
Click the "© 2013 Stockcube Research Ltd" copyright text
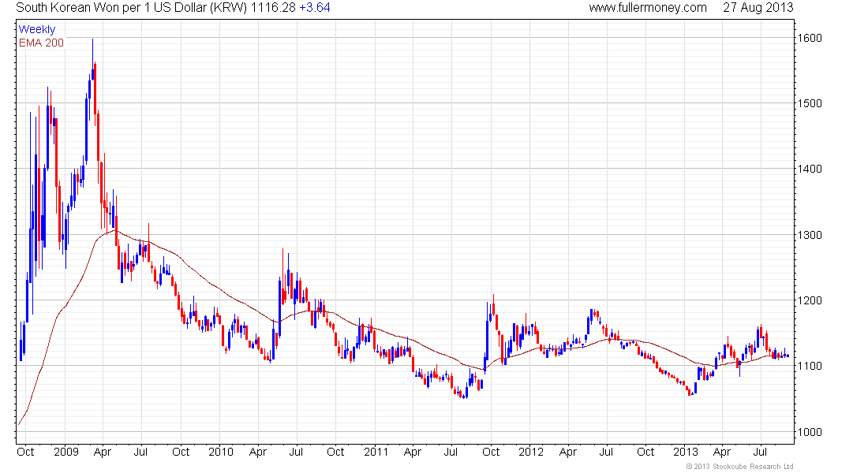pos(739,467)
